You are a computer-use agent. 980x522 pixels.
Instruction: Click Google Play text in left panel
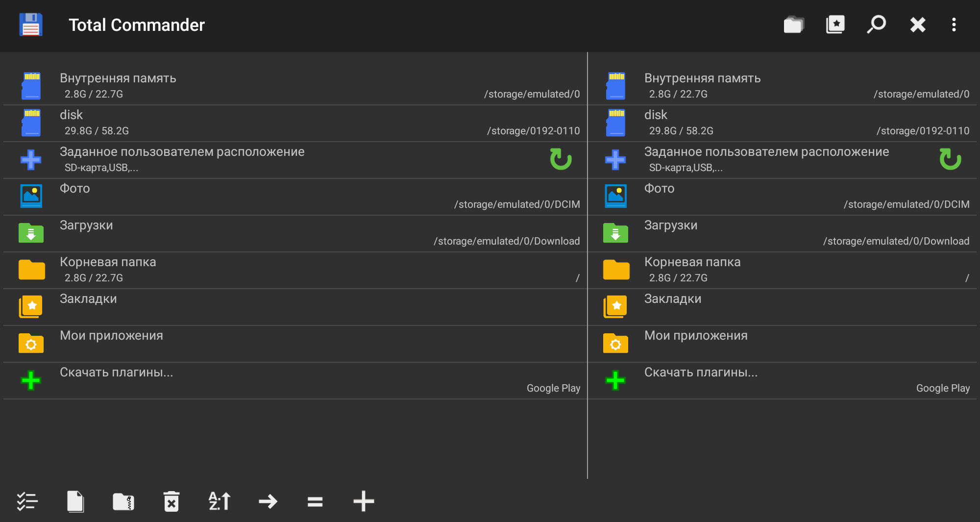pos(554,388)
